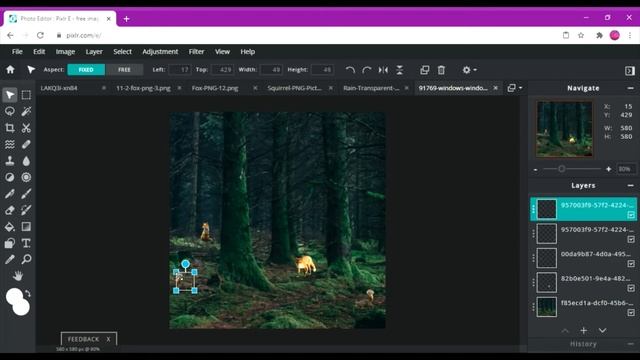Move layer down with chevron arrow

(602, 330)
